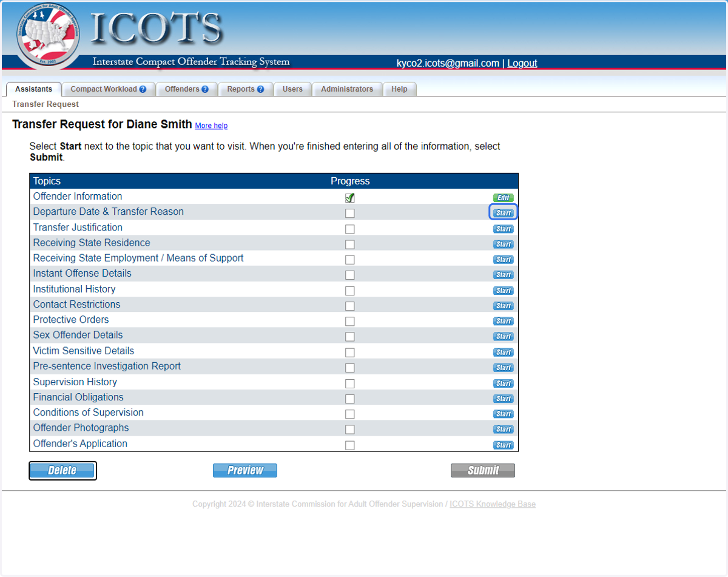Click the Offender Photographs topic text

(81, 428)
